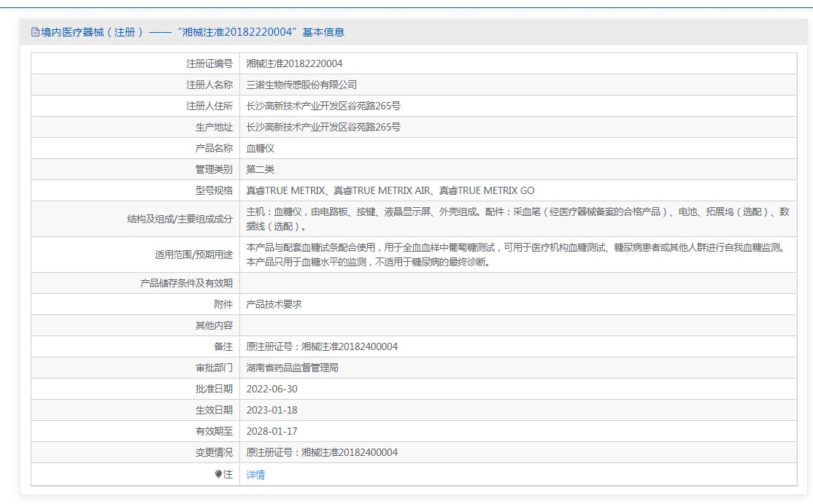Click the 产品储存条件及有效期 label

[187, 283]
